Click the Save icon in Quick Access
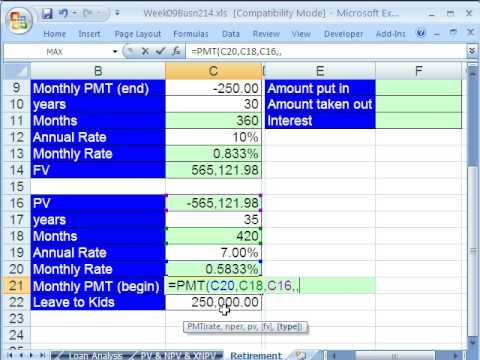This screenshot has width=480, height=360. 48,14
